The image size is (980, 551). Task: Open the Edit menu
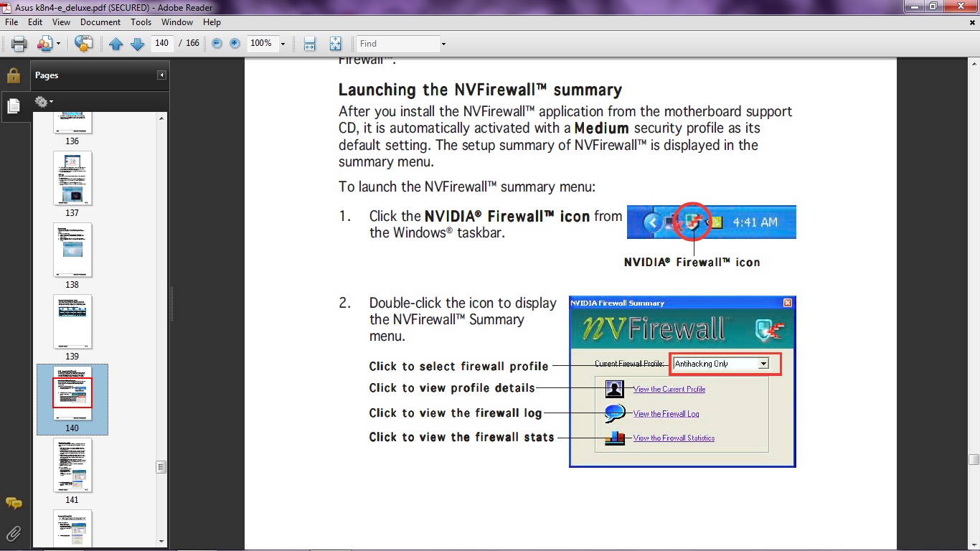tap(35, 22)
